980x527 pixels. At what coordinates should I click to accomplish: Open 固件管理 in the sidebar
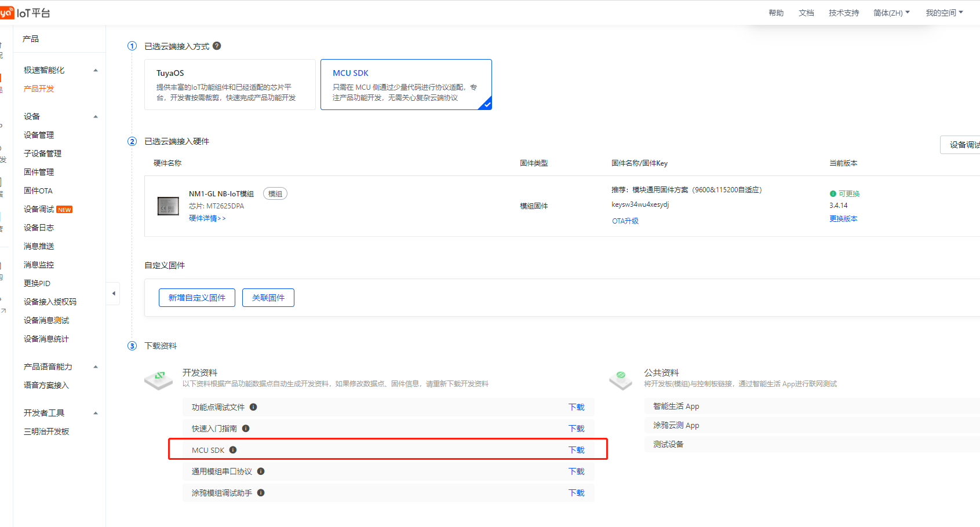coord(39,172)
